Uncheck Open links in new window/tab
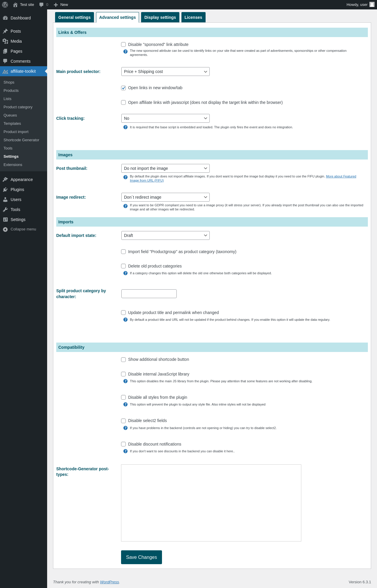Screen dimensions: 377x588 click(x=123, y=88)
